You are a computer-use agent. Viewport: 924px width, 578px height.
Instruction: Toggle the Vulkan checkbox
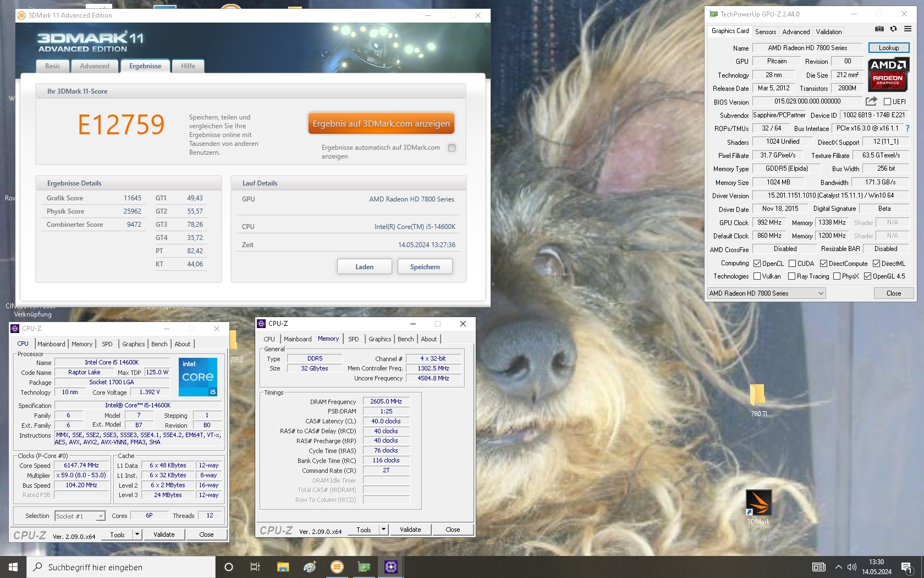coord(757,276)
